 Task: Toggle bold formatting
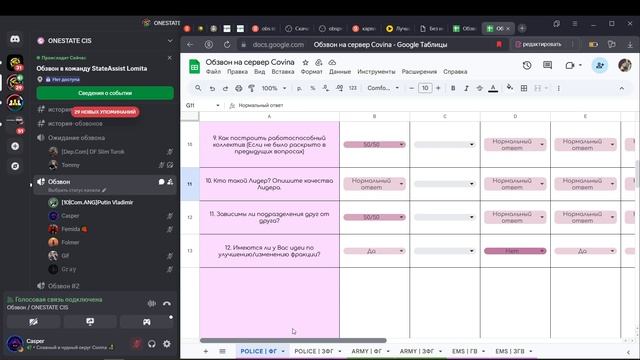pyautogui.click(x=453, y=88)
